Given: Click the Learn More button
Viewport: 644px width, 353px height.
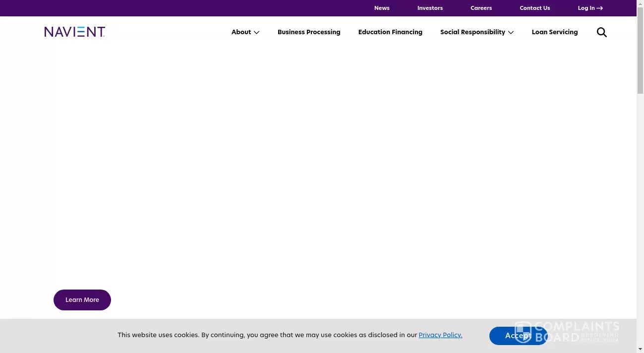Looking at the screenshot, I should click(x=82, y=299).
